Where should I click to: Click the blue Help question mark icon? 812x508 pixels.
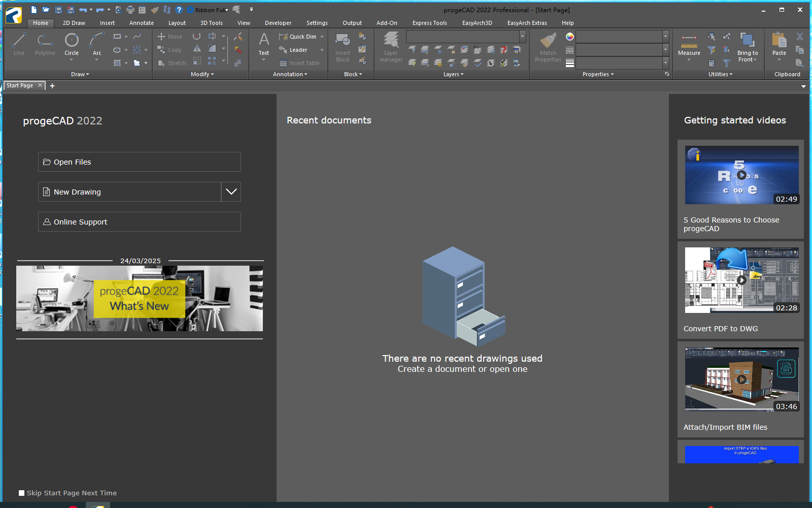179,10
